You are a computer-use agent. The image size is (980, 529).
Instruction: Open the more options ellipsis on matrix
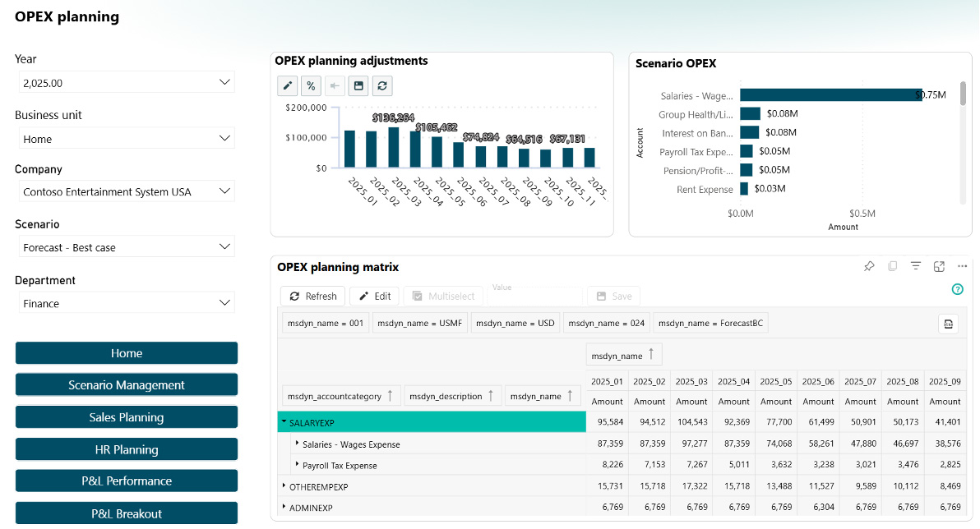[x=963, y=266]
